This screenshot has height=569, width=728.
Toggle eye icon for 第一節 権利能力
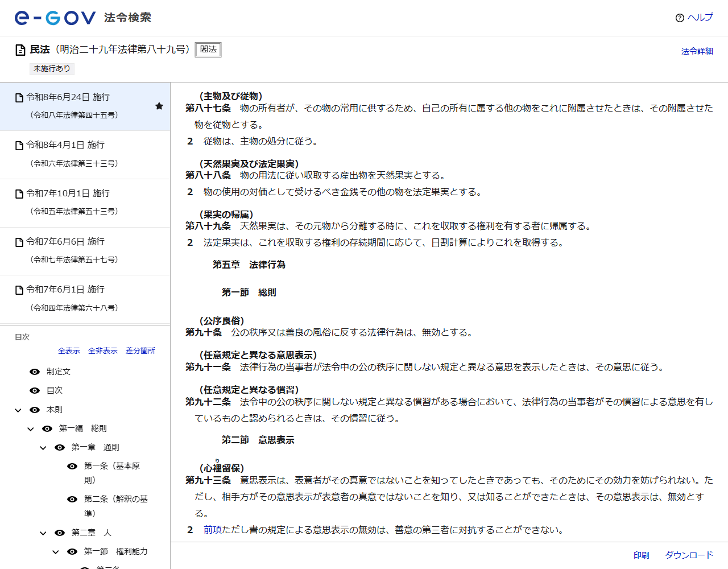click(72, 551)
